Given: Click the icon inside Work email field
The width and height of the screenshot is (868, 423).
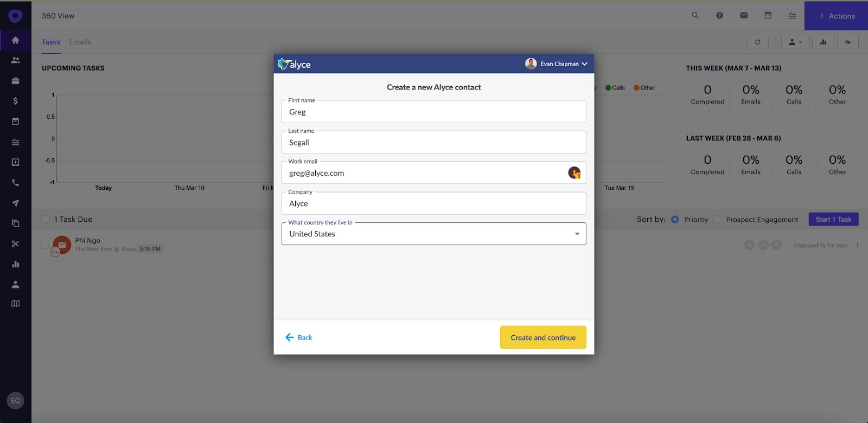Looking at the screenshot, I should 575,173.
